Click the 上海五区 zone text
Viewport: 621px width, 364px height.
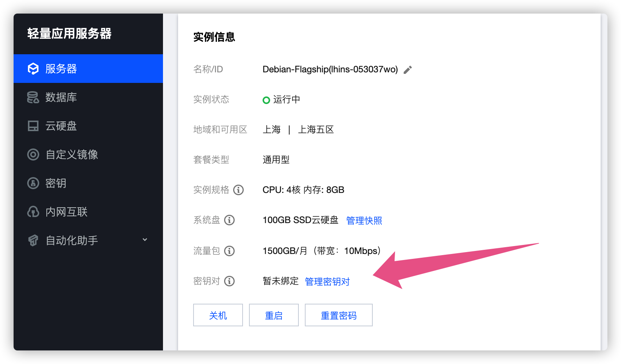316,130
